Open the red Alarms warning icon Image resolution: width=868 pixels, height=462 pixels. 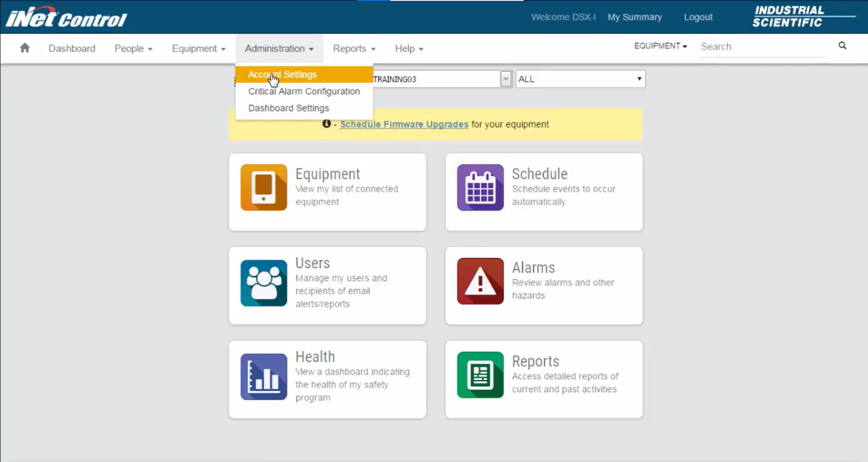480,281
